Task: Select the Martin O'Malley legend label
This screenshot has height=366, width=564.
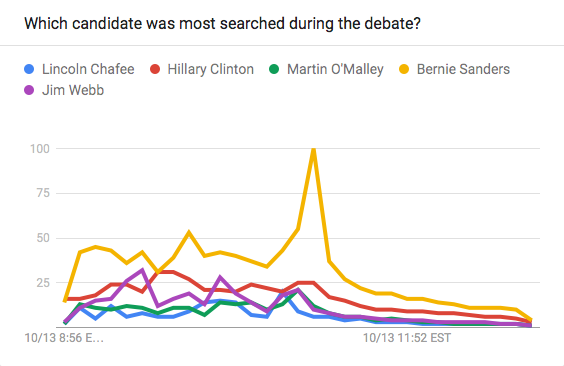Action: (335, 69)
